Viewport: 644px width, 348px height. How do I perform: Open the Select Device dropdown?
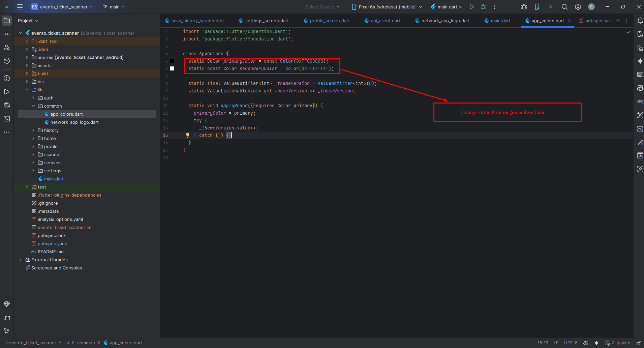click(323, 7)
